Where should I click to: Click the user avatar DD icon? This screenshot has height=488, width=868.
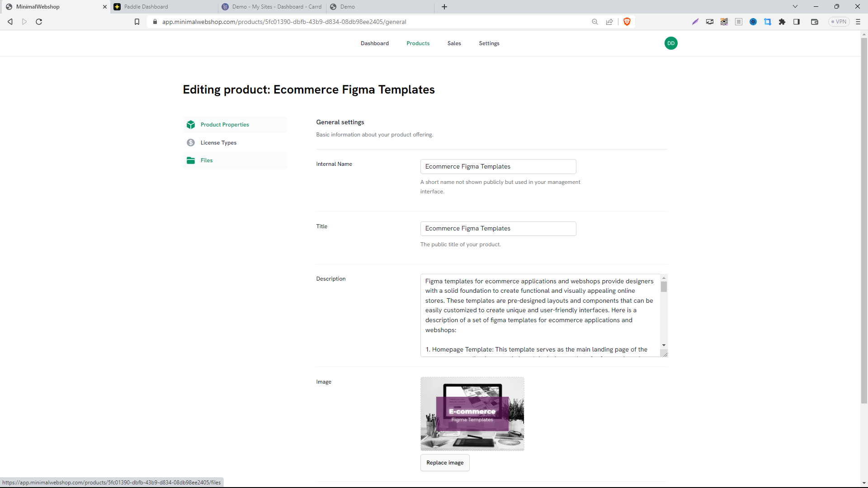coord(671,43)
